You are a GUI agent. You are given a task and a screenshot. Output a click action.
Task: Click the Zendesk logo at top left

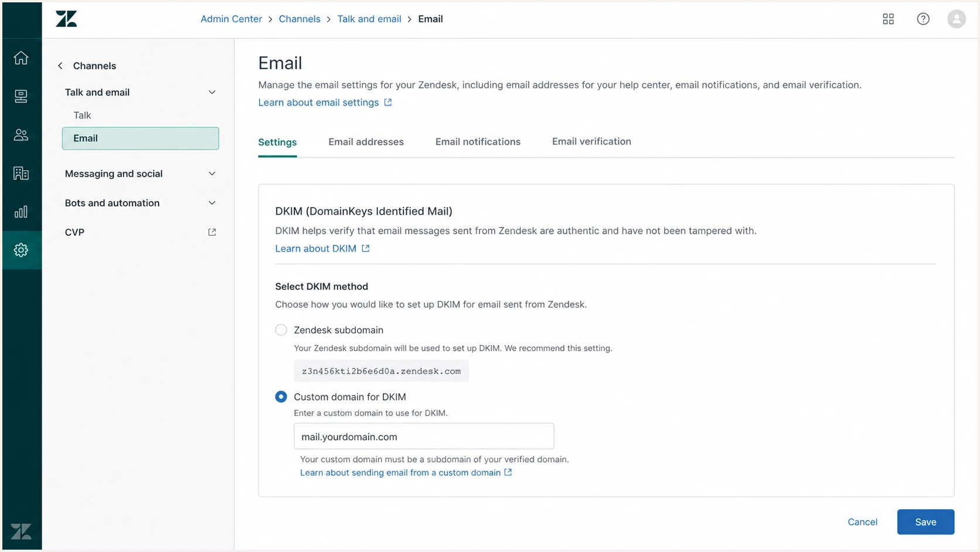point(66,19)
